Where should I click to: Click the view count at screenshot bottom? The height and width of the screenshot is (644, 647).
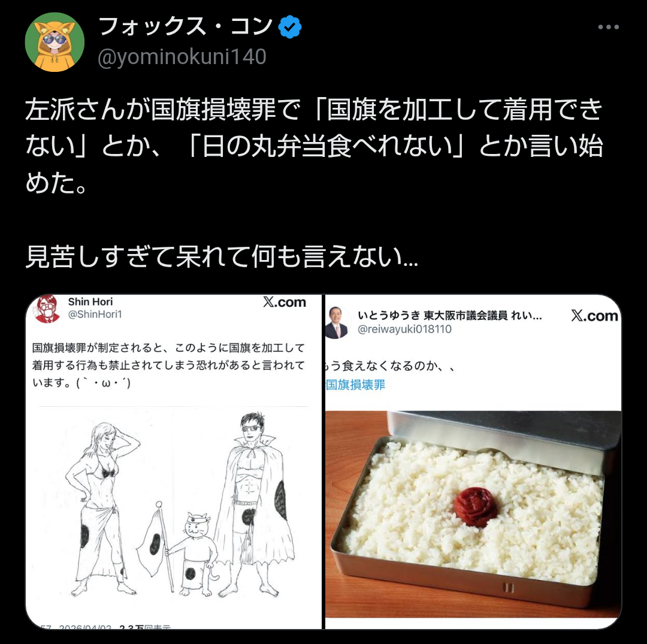click(144, 626)
